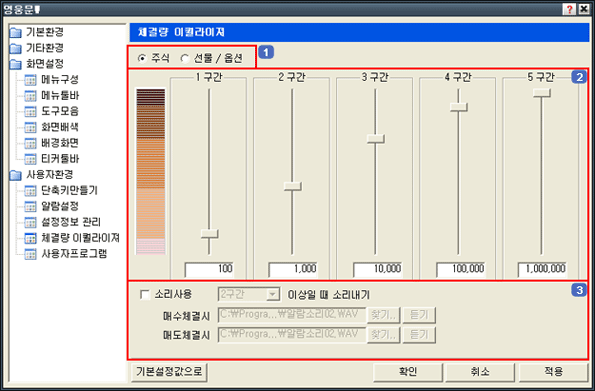Open 체결량 이퀄라이저 in the tree
This screenshot has height=391, width=595.
click(x=80, y=238)
